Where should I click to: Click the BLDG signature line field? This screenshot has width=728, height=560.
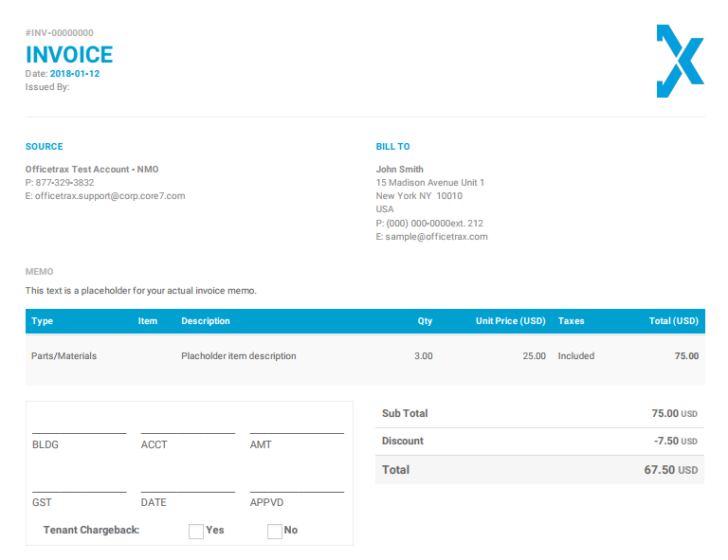[79, 426]
